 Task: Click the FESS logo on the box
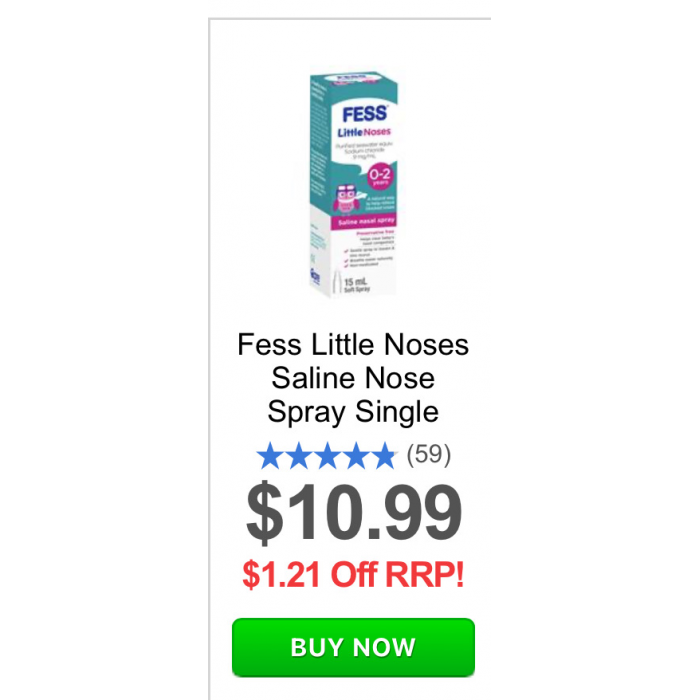(x=365, y=114)
